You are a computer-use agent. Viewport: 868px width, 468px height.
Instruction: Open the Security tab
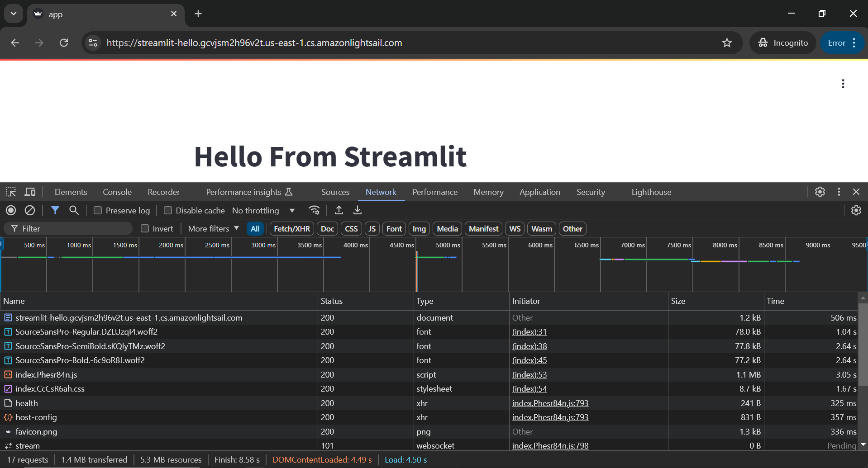[591, 192]
